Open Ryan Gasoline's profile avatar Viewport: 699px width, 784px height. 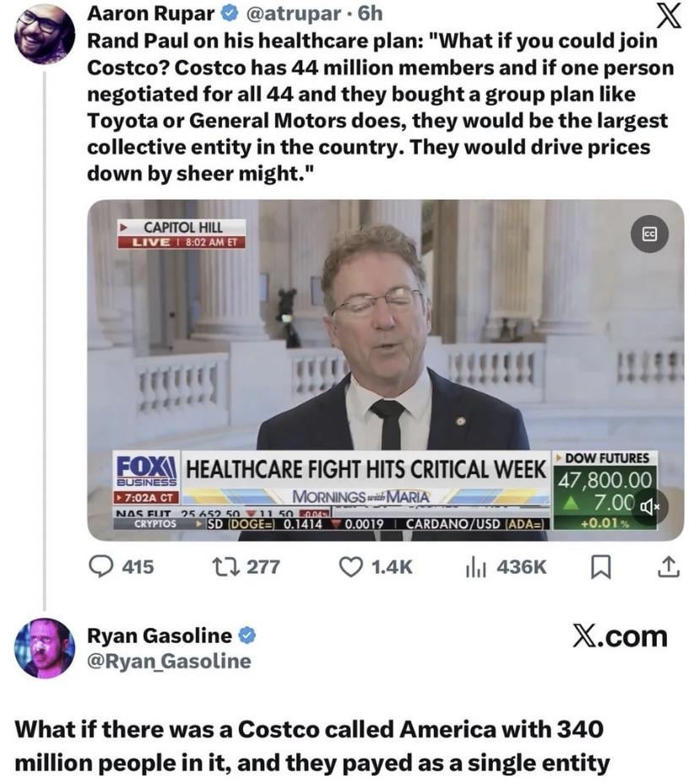click(45, 648)
